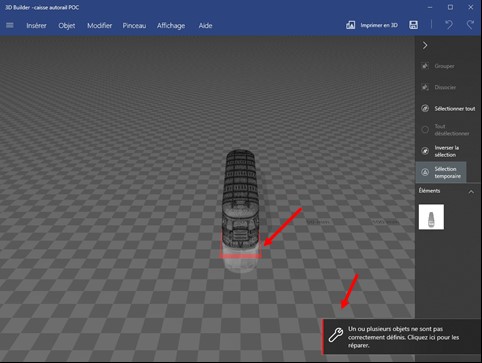Click the wrench repair icon
The height and width of the screenshot is (363, 482).
[x=336, y=335]
